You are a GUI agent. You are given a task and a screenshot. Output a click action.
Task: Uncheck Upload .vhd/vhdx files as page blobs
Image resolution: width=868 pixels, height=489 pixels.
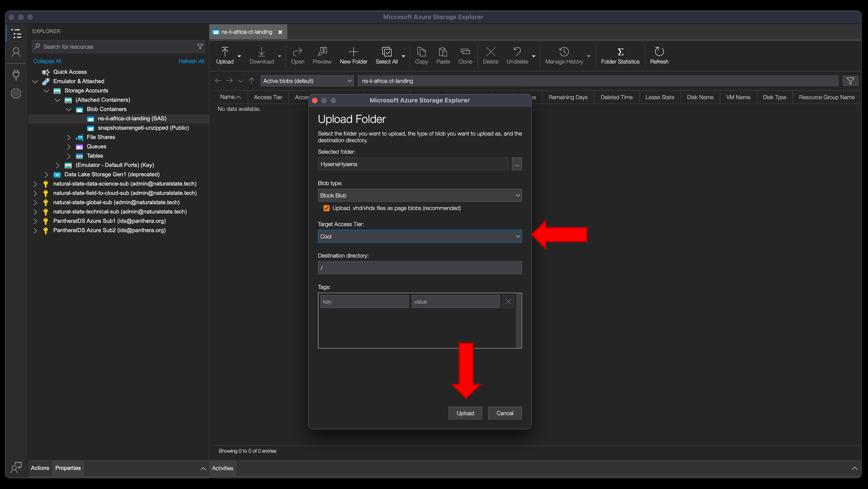point(326,208)
